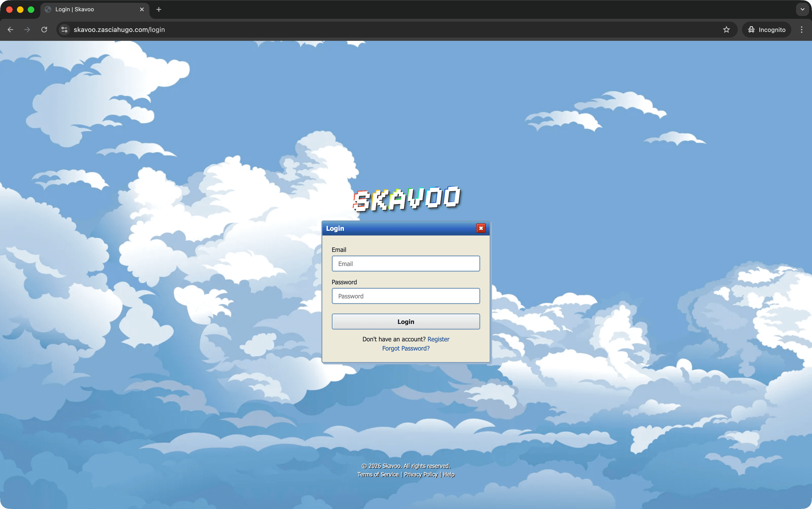This screenshot has height=509, width=812.
Task: Click Forgot Password link
Action: (406, 348)
